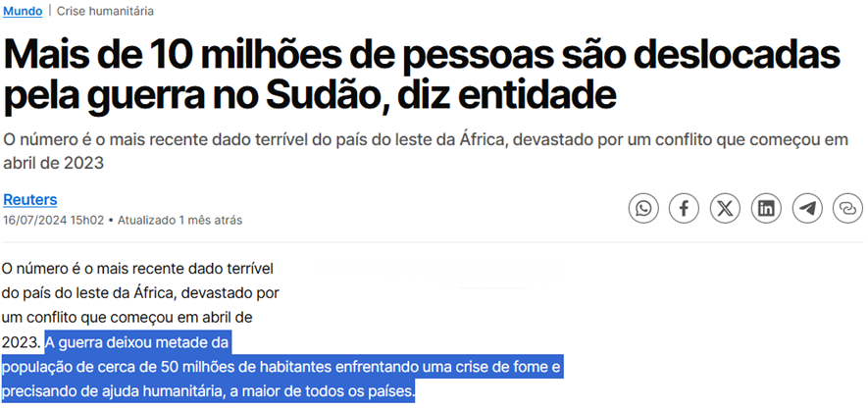Share the article via Telegram
This screenshot has height=408, width=868.
pyautogui.click(x=807, y=208)
